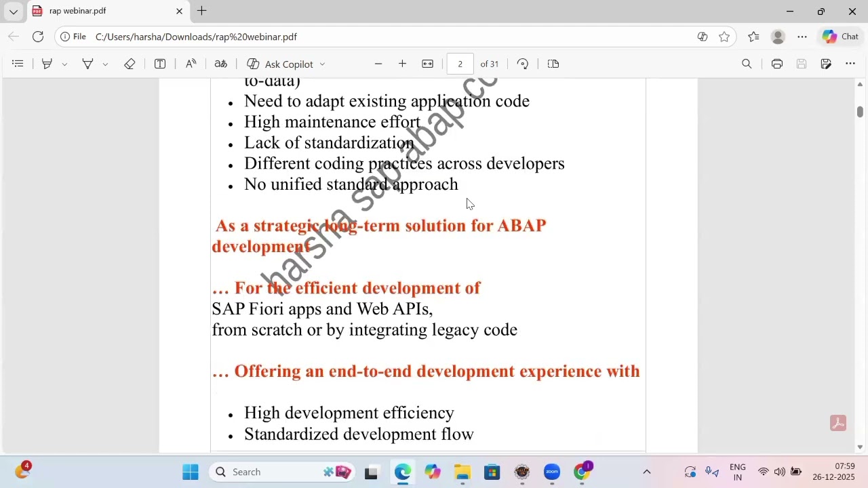The width and height of the screenshot is (868, 488).
Task: Click the Save as icon
Action: coord(826,64)
